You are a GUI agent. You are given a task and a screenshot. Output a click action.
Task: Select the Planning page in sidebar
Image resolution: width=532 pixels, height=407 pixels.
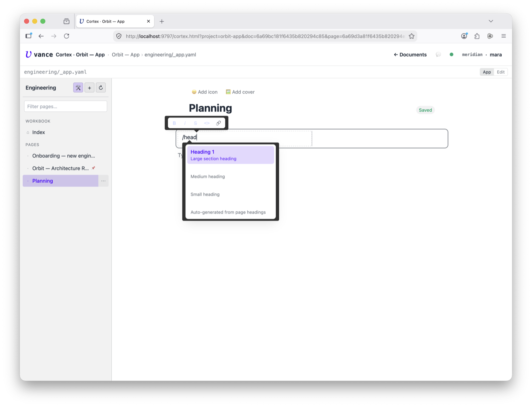pos(61,181)
